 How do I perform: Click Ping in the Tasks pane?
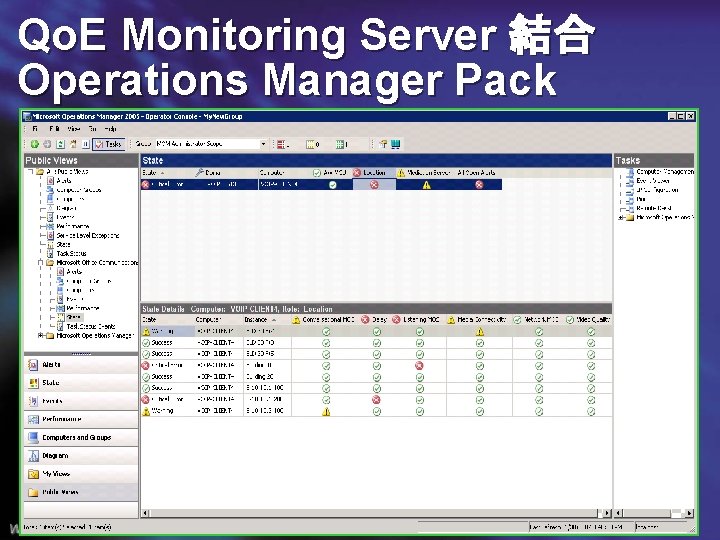[641, 199]
